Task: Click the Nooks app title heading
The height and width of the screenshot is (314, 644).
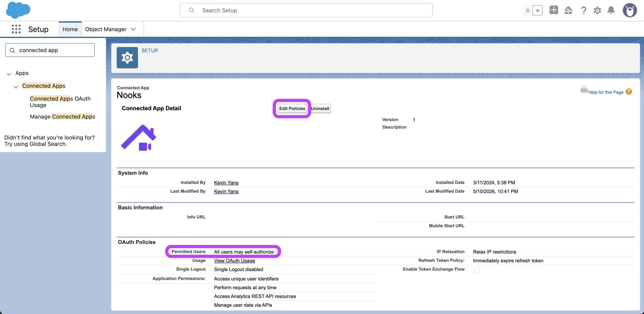Action: (x=129, y=95)
